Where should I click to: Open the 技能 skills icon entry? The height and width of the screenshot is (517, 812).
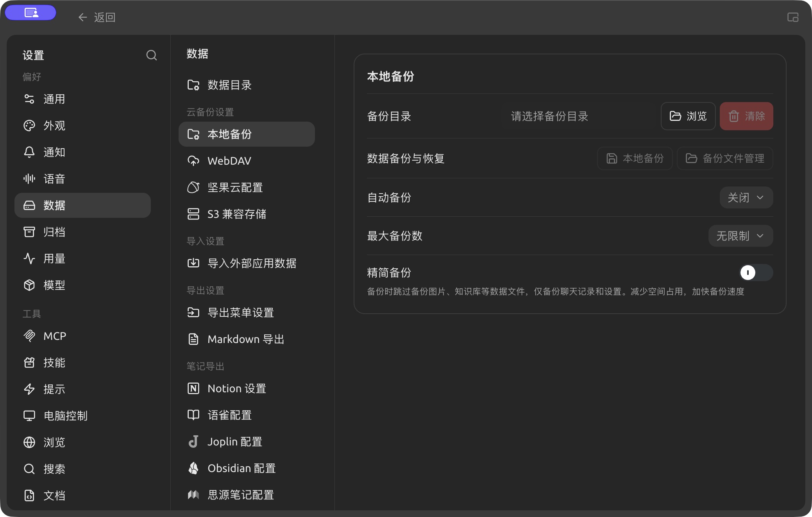[29, 363]
